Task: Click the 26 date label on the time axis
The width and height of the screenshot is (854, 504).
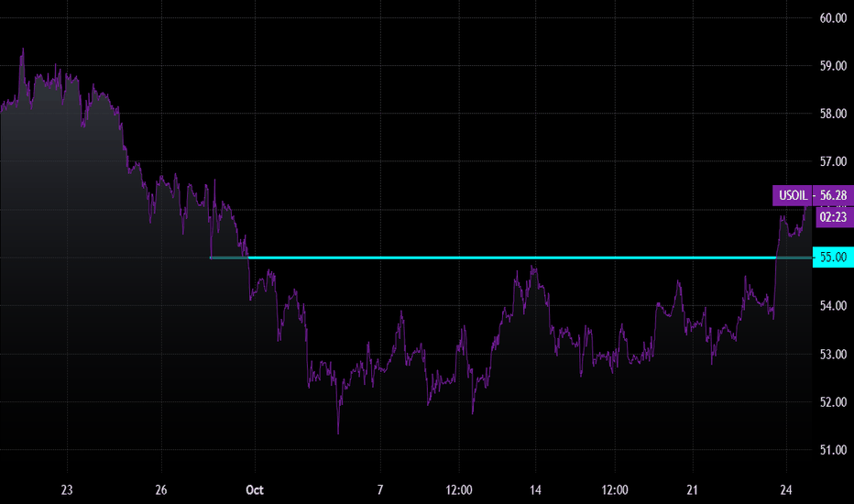Action: tap(160, 490)
